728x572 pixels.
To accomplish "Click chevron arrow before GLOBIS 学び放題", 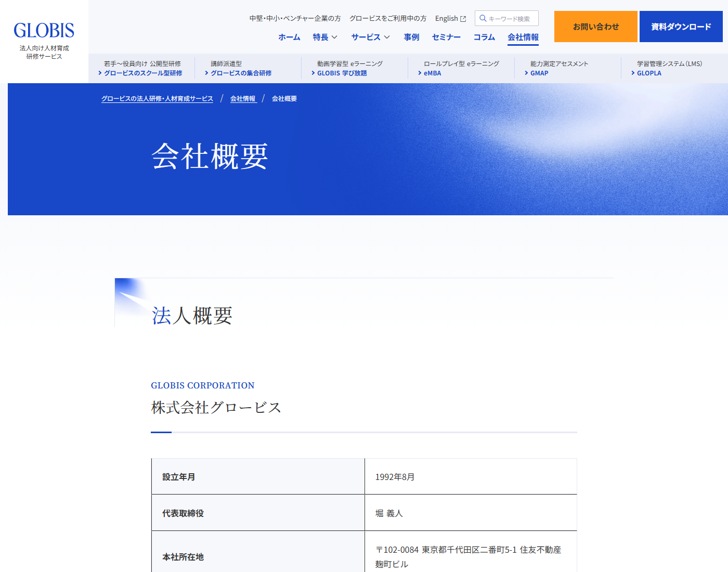I will 313,73.
